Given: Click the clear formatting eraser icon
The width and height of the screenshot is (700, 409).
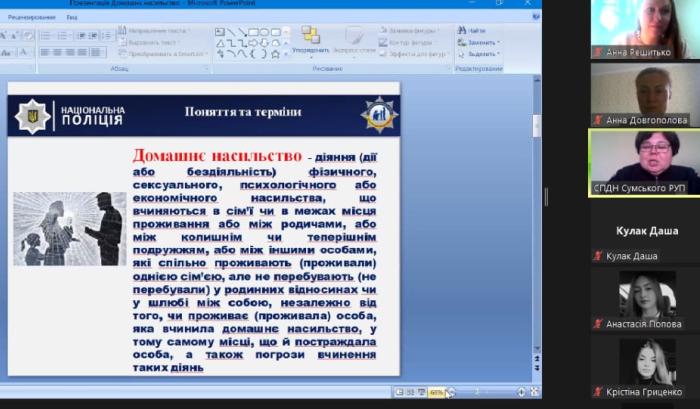Looking at the screenshot, I should [28, 36].
